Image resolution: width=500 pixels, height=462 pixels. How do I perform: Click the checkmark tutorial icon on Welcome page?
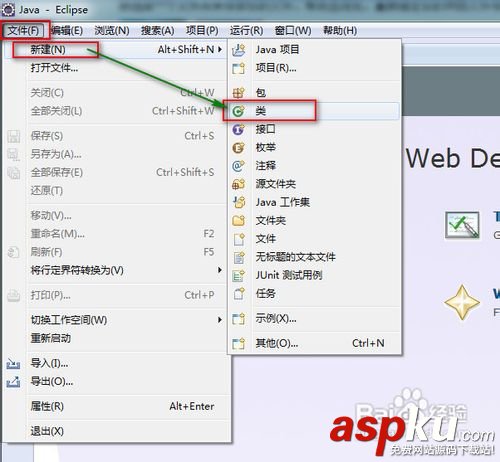pyautogui.click(x=463, y=225)
